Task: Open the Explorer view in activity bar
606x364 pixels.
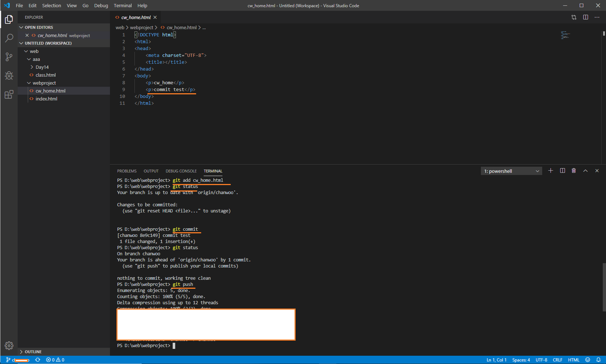Action: (9, 19)
